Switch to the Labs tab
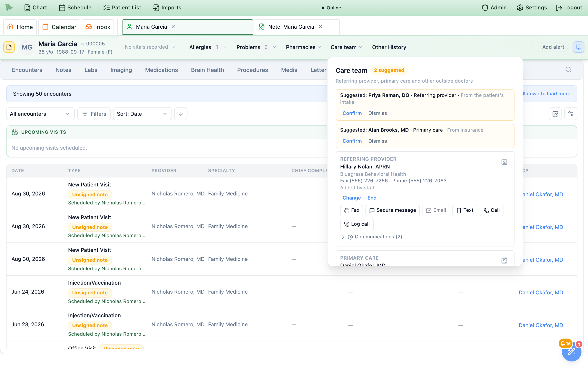Screen dimensions: 588x368 click(x=91, y=70)
